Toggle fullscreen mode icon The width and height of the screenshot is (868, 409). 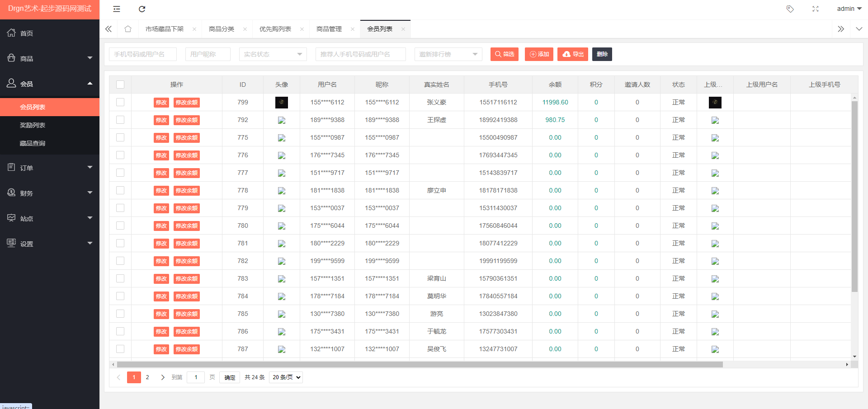click(815, 9)
